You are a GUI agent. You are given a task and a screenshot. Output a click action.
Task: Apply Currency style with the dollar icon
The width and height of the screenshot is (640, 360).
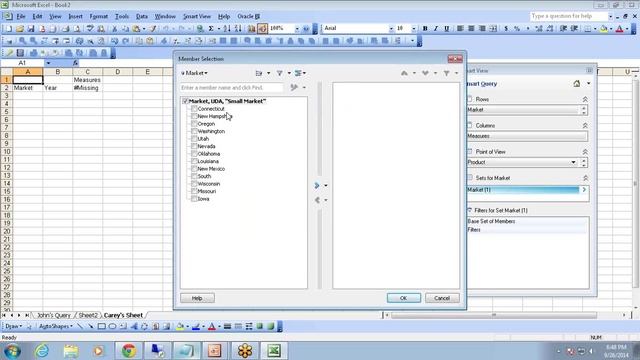tap(506, 29)
